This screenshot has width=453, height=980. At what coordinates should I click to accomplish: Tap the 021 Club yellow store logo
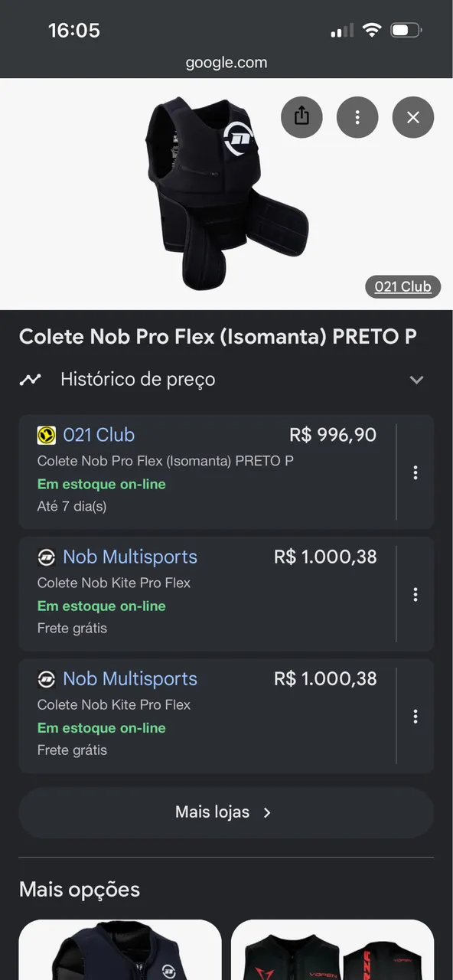(47, 436)
